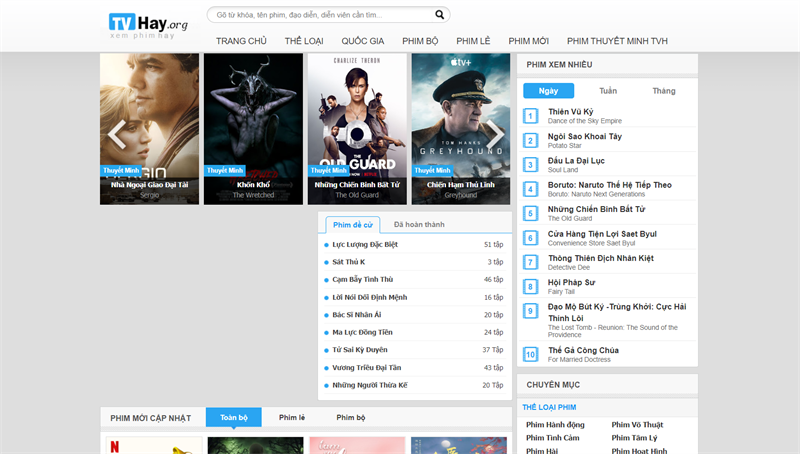
Task: Open Tử Sai Kỳ Duyên series
Action: coord(360,349)
